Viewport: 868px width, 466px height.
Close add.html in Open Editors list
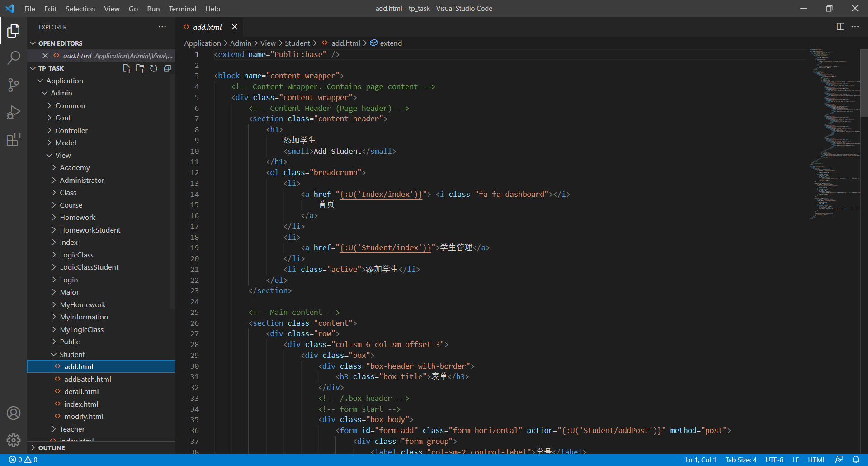[45, 56]
